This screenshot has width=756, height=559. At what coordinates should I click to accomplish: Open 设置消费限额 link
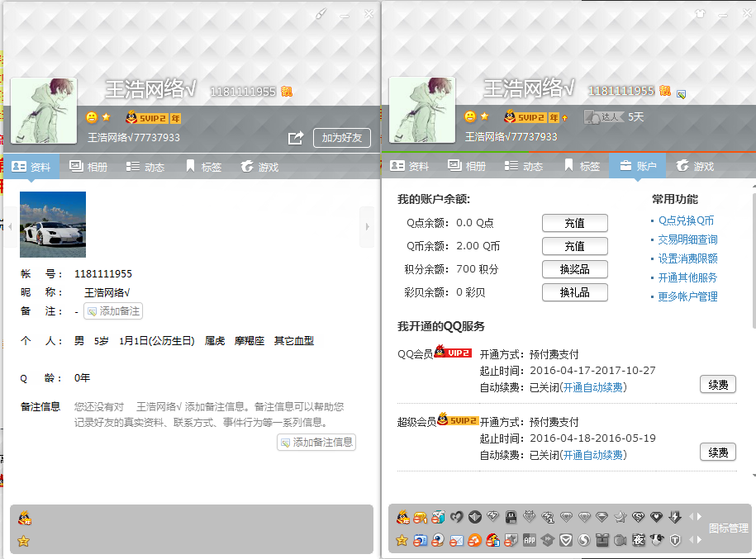pos(687,258)
